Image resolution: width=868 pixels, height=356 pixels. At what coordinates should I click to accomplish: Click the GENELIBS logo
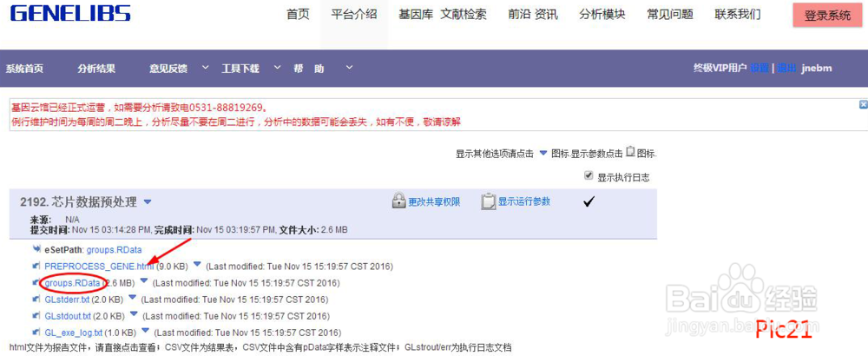click(70, 13)
